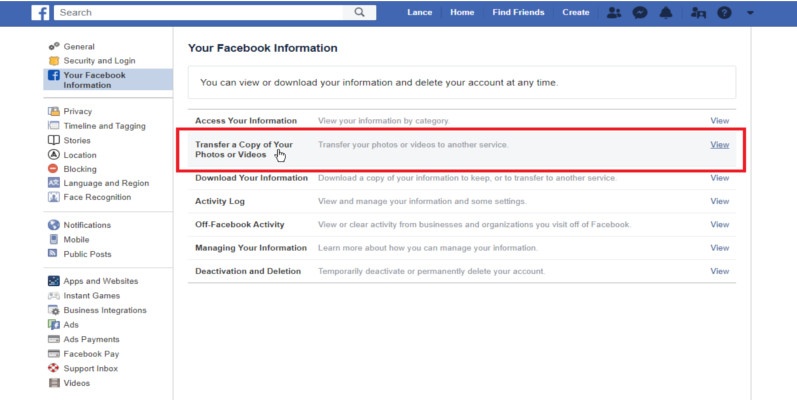Screen dimensions: 797x400
Task: Click the Ads Payments card icon
Action: tap(54, 339)
